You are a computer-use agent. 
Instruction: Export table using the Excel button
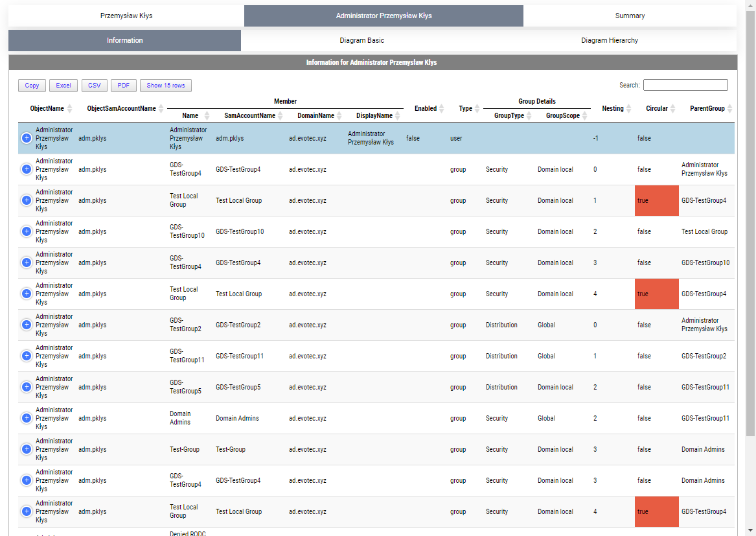coord(63,86)
